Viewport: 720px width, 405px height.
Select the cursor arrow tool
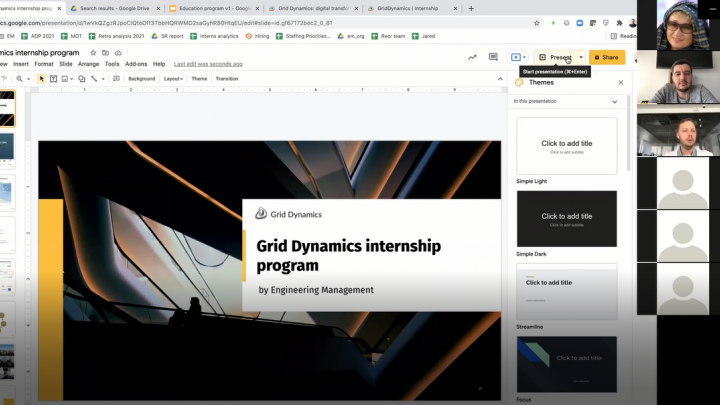pyautogui.click(x=41, y=79)
